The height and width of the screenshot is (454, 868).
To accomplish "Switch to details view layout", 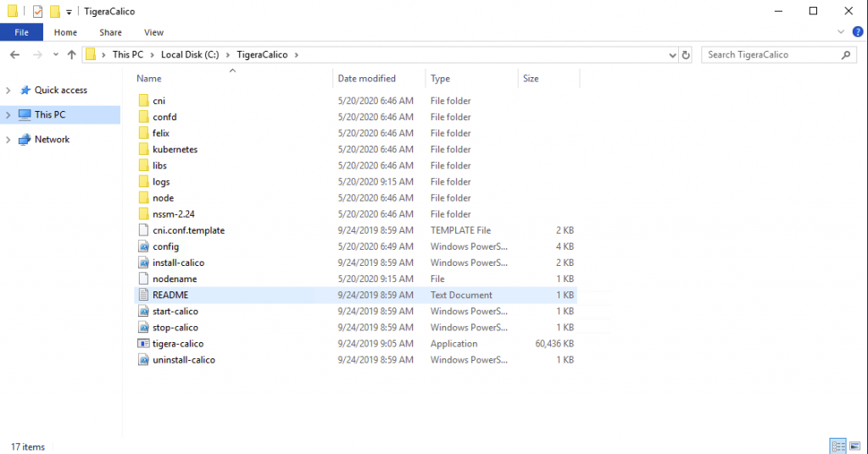I will (837, 446).
